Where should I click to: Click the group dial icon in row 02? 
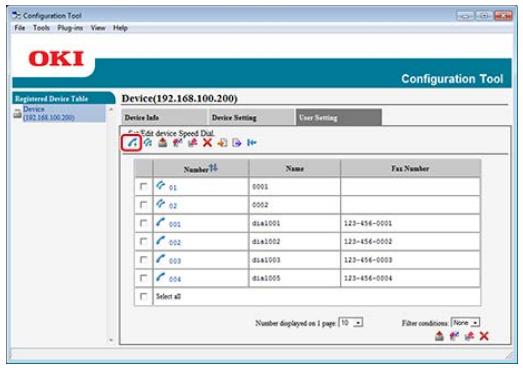(160, 204)
